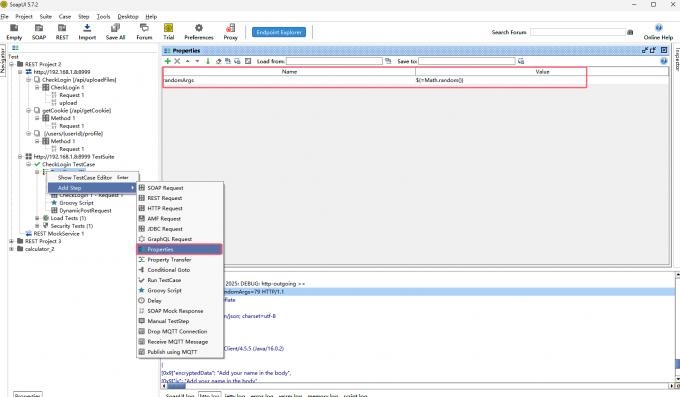Expand the Security Tests (1) node
The image size is (680, 397).
pos(37,226)
